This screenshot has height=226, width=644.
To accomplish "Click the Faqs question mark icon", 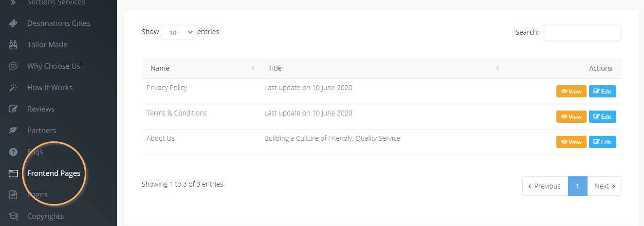I will pyautogui.click(x=14, y=152).
